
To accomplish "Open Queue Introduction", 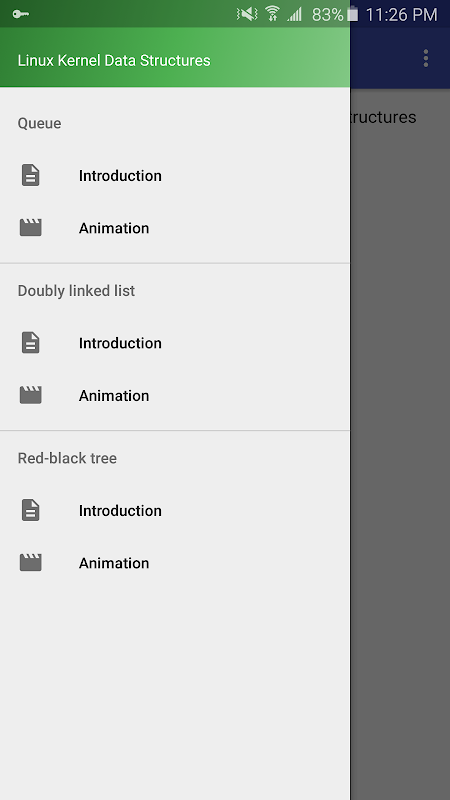I will tap(175, 175).
